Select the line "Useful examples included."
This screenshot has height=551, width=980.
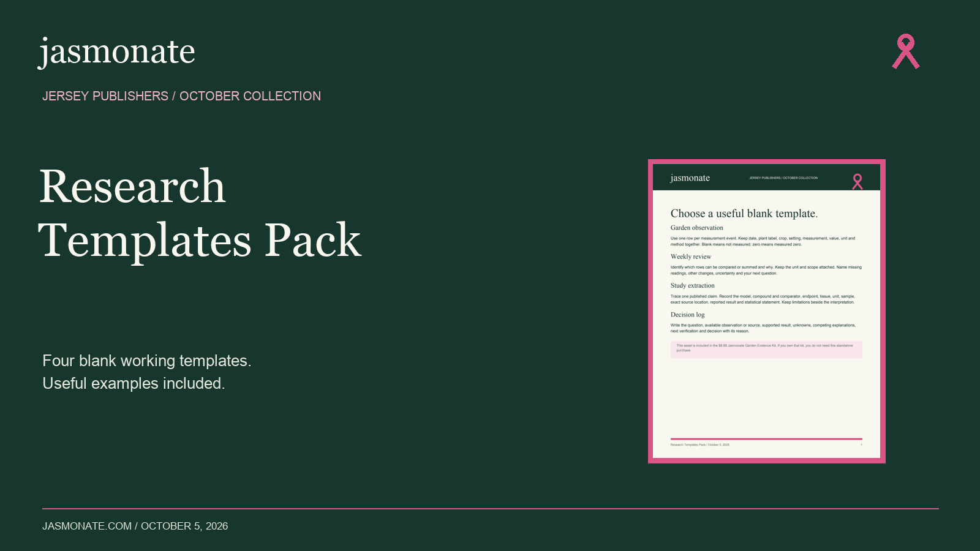(x=134, y=383)
